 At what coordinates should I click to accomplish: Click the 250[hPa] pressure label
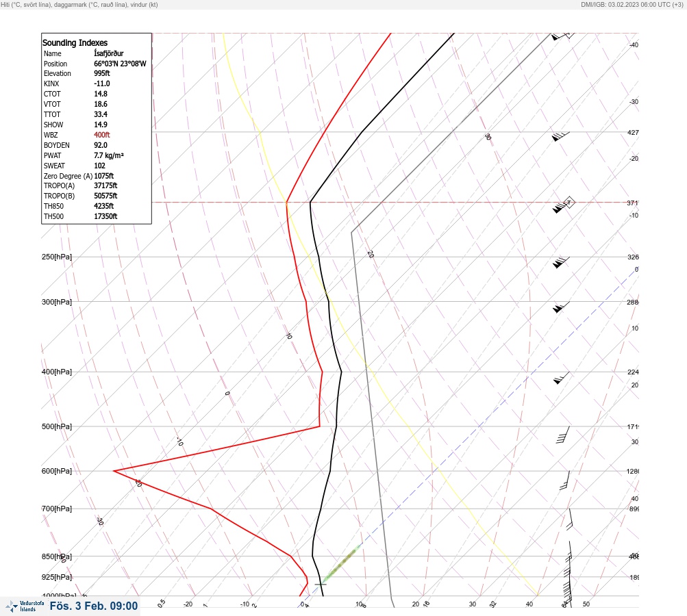click(x=57, y=257)
